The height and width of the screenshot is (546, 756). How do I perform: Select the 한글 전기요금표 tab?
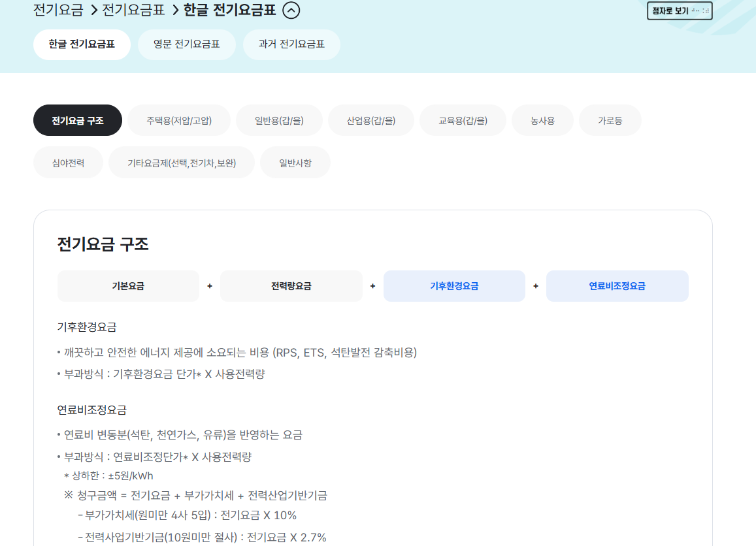click(82, 44)
